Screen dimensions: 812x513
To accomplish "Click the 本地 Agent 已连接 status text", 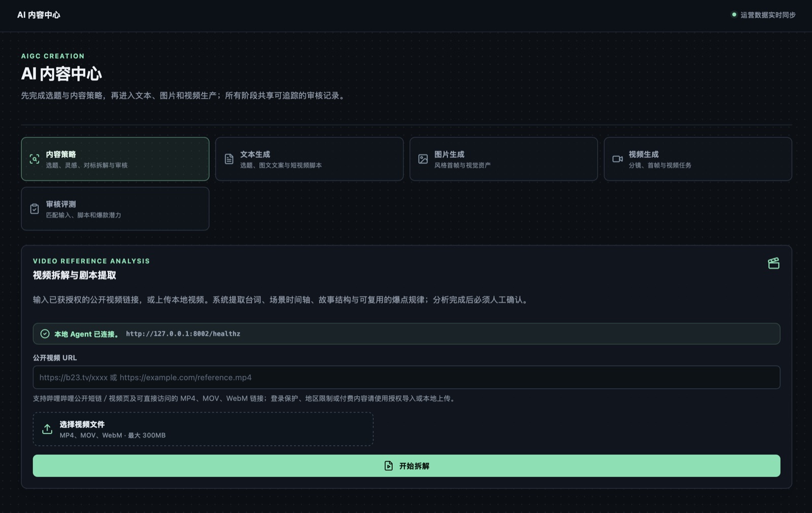I will coord(87,334).
